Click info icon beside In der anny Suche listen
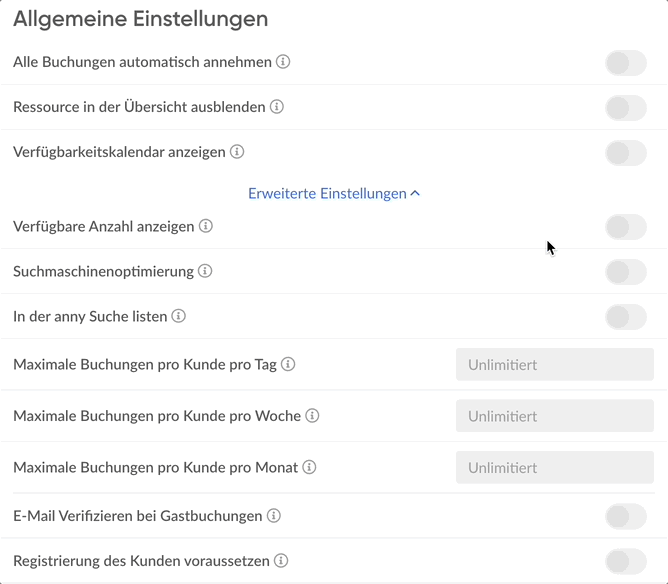Viewport: 668px width, 584px height. pos(179,316)
